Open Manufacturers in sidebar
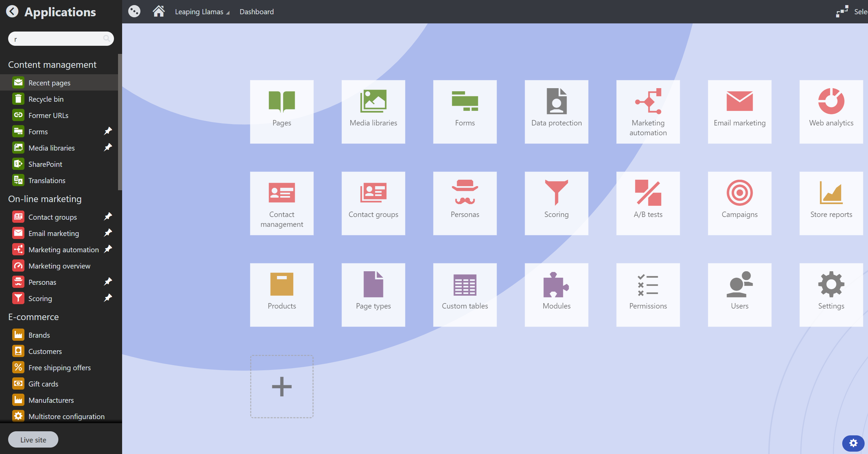The height and width of the screenshot is (454, 868). pos(59,400)
